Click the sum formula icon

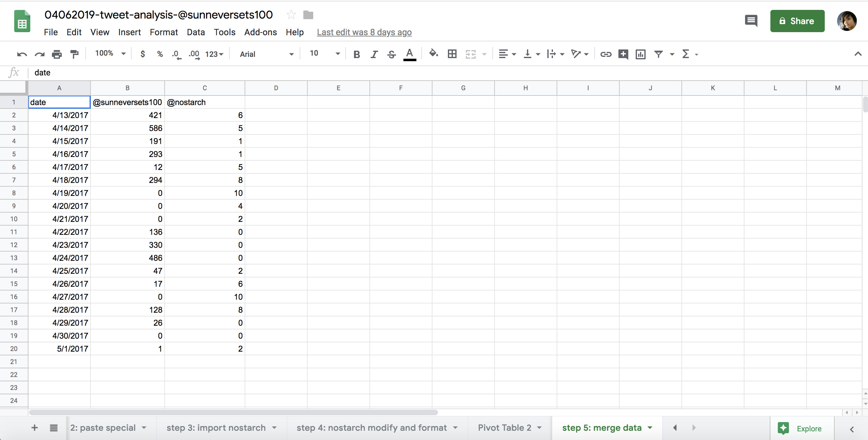coord(687,54)
